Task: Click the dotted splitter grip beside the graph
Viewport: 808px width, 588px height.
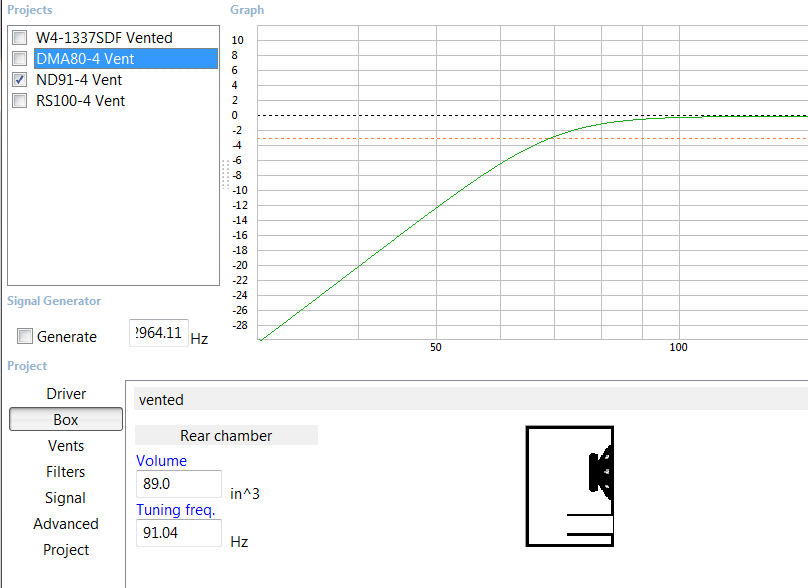Action: (225, 174)
